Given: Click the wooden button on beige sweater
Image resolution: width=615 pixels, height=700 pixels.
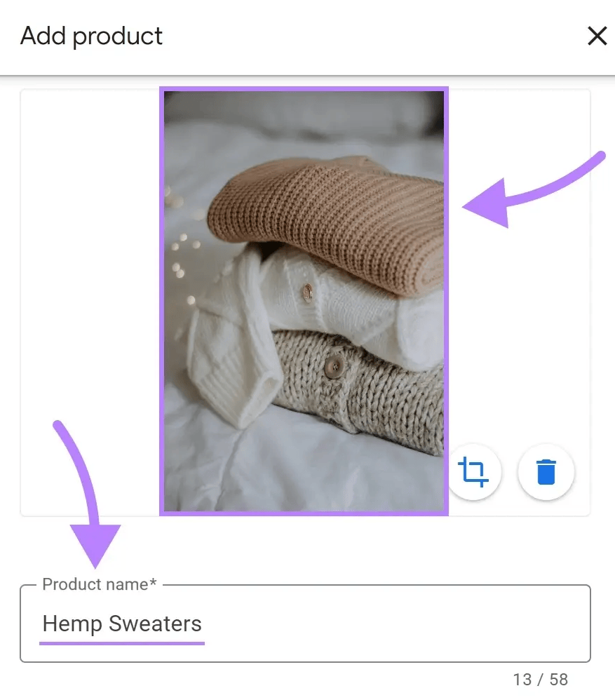Looking at the screenshot, I should pos(333,367).
